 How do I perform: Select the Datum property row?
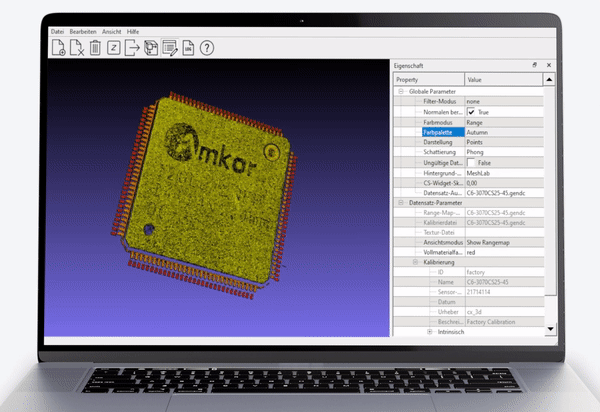(469, 302)
